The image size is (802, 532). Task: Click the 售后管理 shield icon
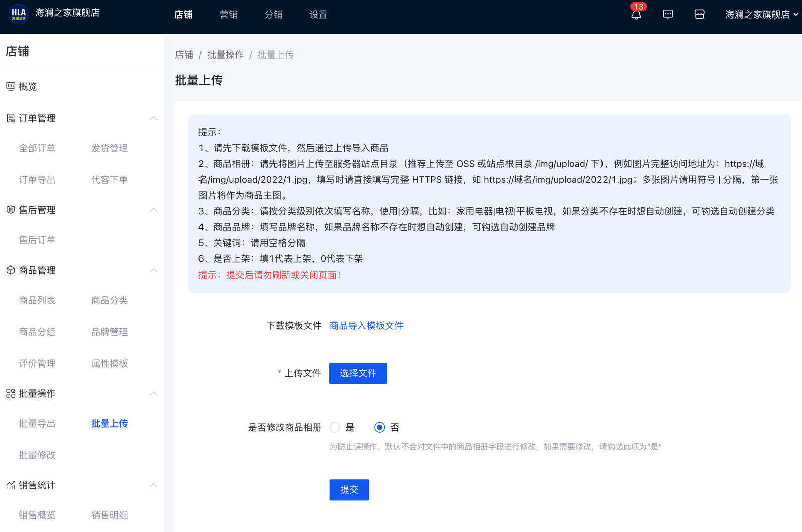click(11, 210)
